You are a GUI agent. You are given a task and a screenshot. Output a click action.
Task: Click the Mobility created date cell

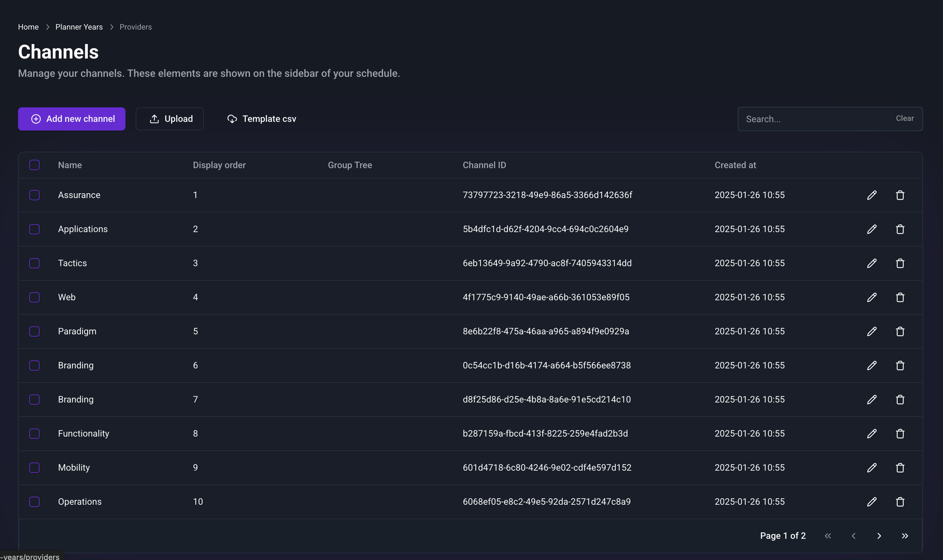(749, 467)
